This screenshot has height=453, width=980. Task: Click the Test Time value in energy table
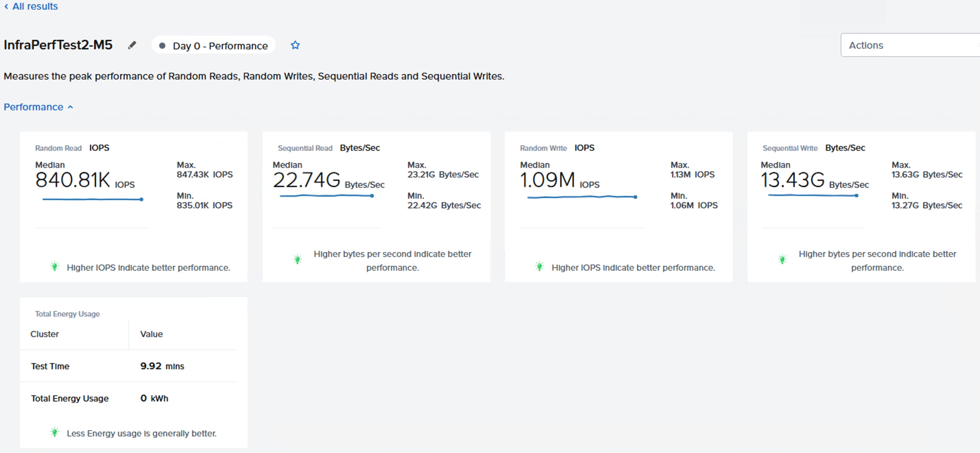point(162,366)
